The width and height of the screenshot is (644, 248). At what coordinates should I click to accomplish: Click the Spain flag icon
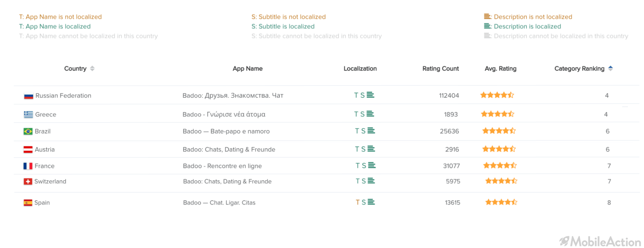coord(28,203)
